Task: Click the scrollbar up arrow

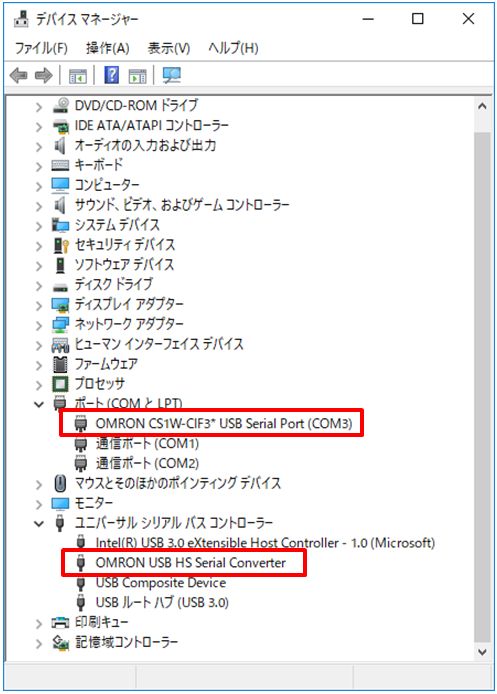Action: [x=482, y=106]
